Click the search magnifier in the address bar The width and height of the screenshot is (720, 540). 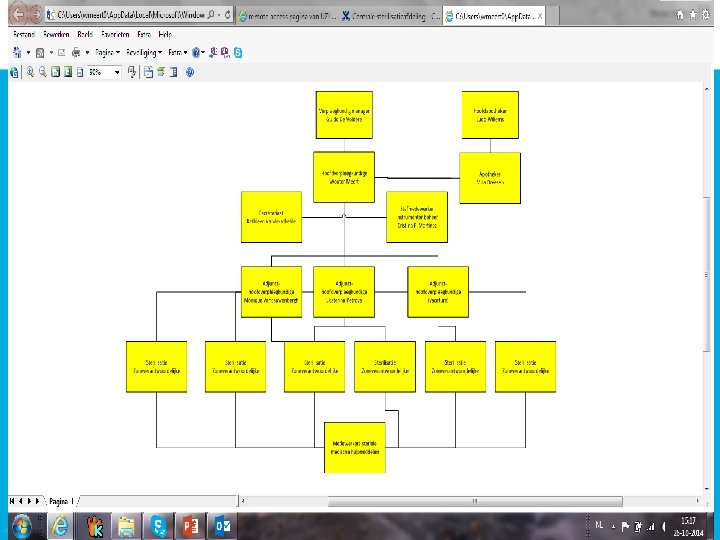pos(211,15)
